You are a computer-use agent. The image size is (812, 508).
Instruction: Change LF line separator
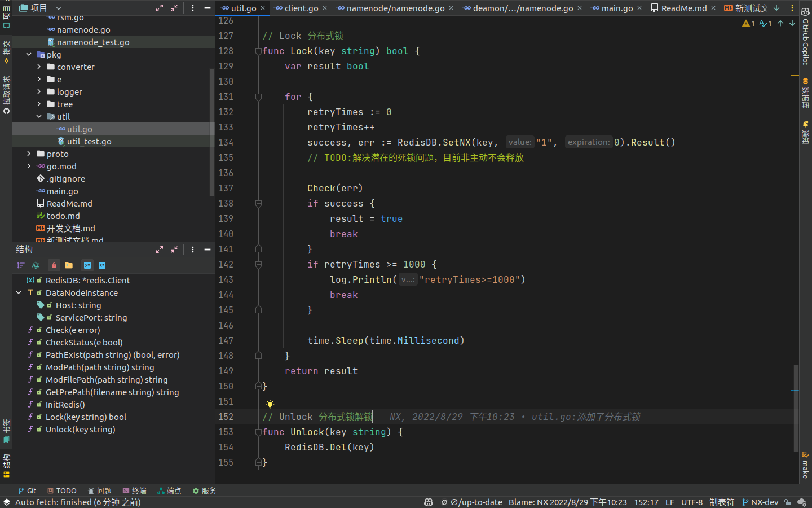670,502
